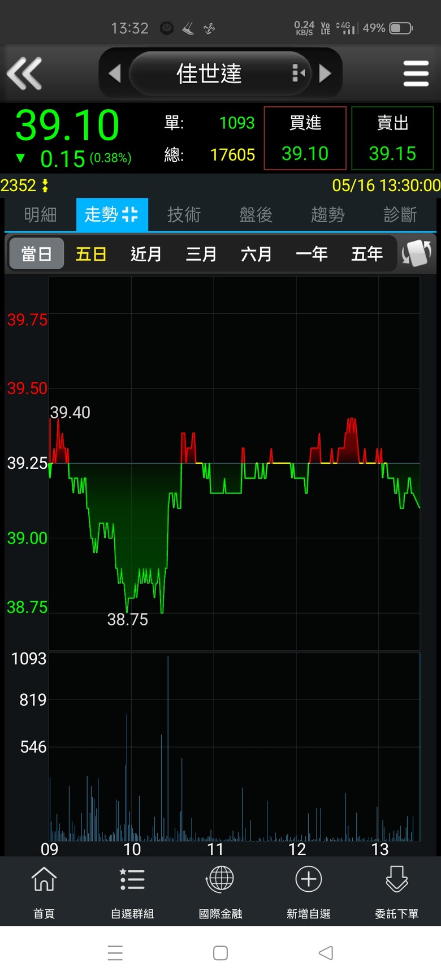Go to next stock with right arrow
This screenshot has width=441, height=980.
[325, 74]
